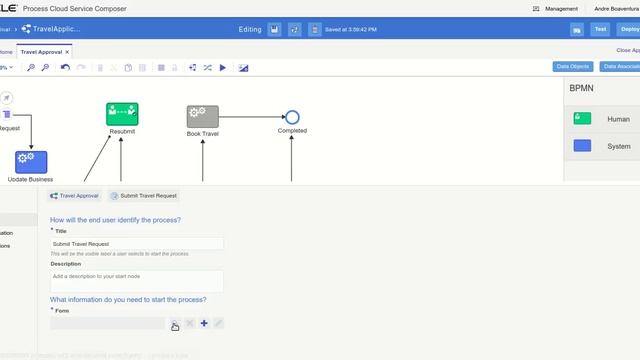
Task: Click the Travel Approval breadcrumb chip
Action: (74, 196)
